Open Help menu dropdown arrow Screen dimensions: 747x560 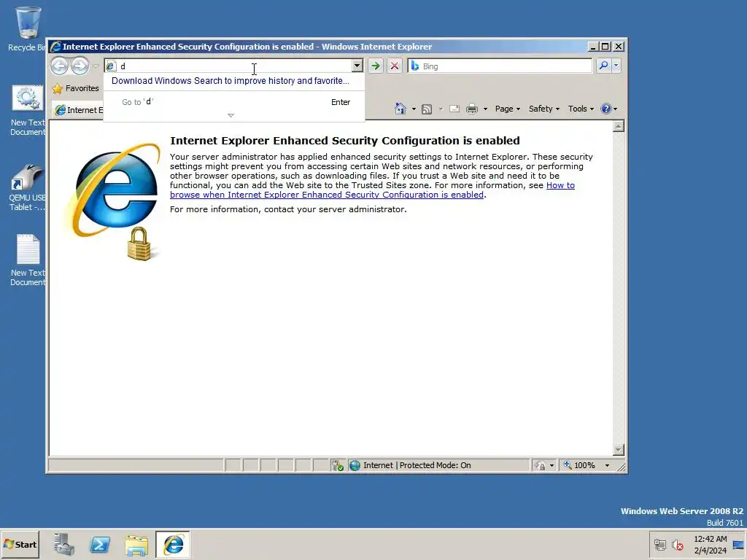coord(615,109)
